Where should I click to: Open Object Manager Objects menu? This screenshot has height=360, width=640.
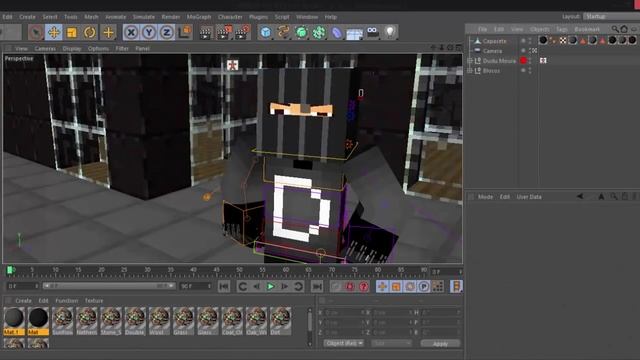(540, 29)
